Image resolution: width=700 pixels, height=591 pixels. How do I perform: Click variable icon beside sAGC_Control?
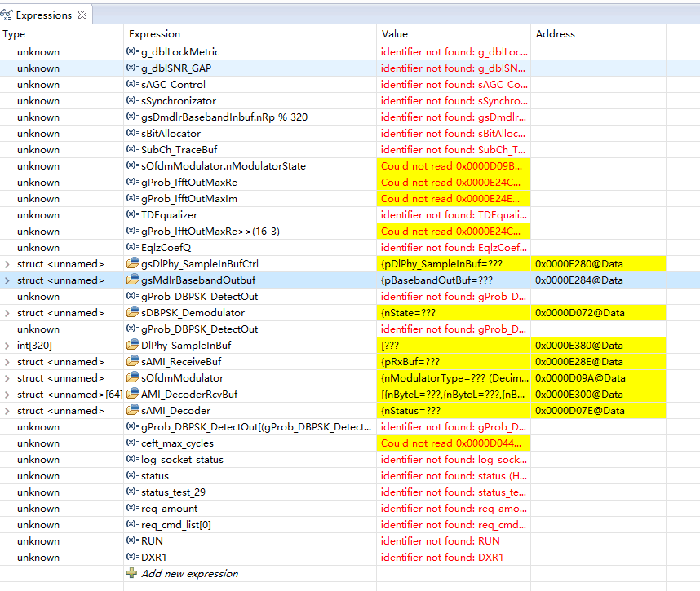click(133, 84)
